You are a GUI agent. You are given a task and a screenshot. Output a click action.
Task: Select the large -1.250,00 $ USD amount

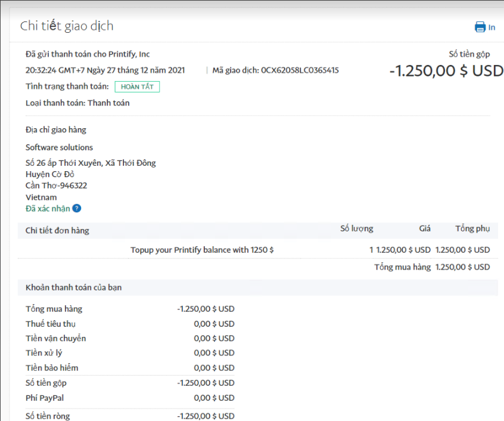point(446,71)
